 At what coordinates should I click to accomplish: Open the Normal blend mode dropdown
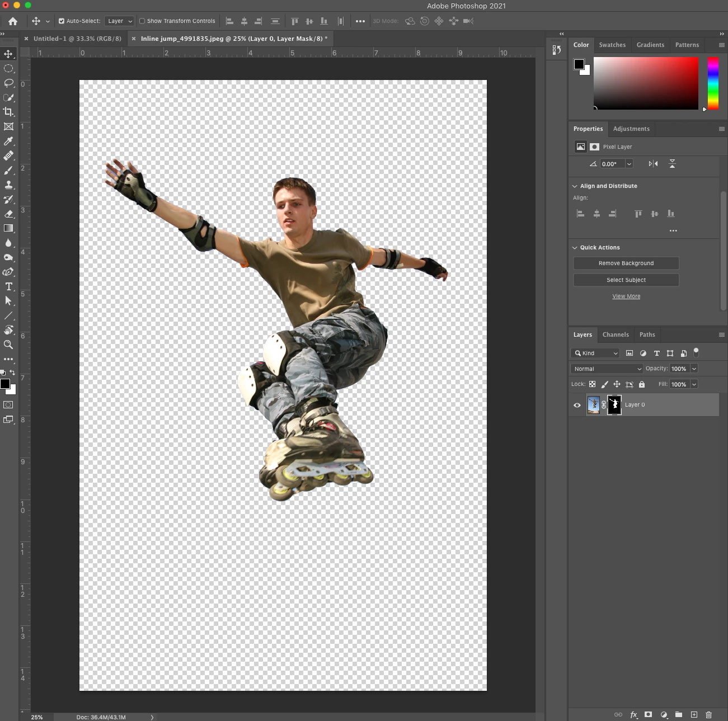[x=607, y=369]
